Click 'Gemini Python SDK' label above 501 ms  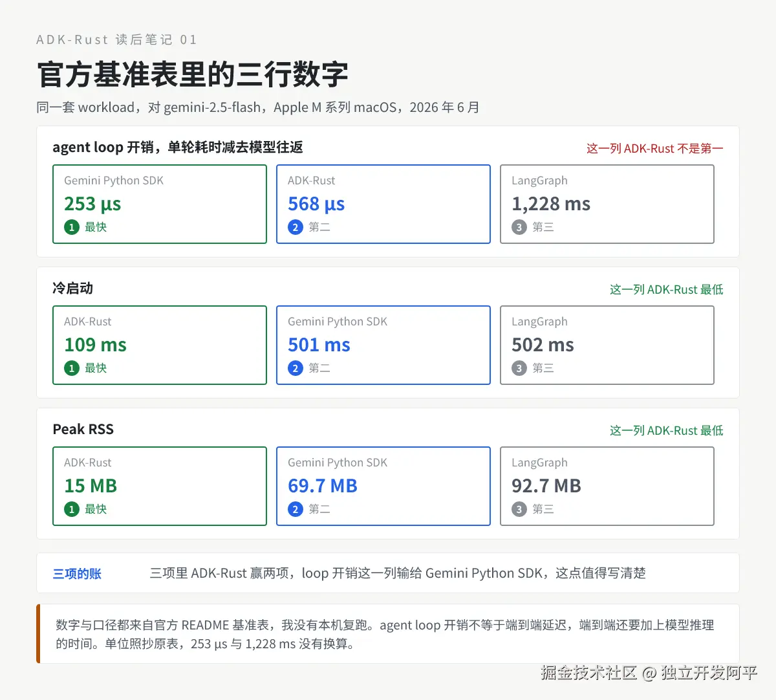[x=338, y=322]
